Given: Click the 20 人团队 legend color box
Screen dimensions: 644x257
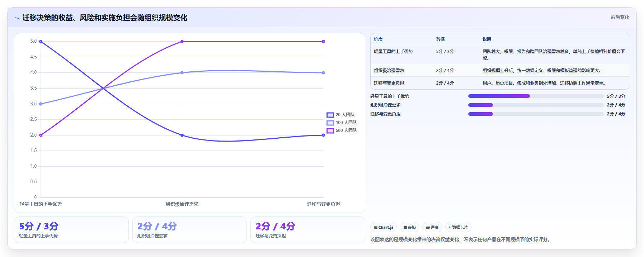Looking at the screenshot, I should tap(330, 115).
